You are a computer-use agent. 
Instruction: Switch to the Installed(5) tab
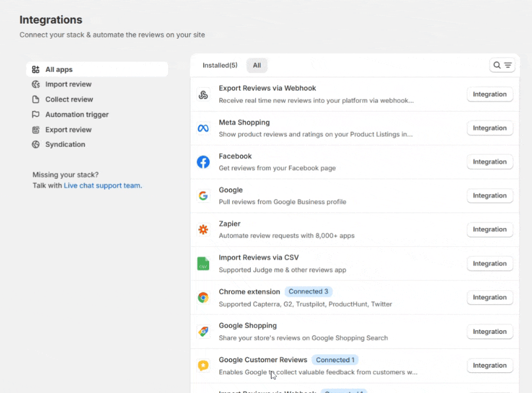[x=220, y=65]
